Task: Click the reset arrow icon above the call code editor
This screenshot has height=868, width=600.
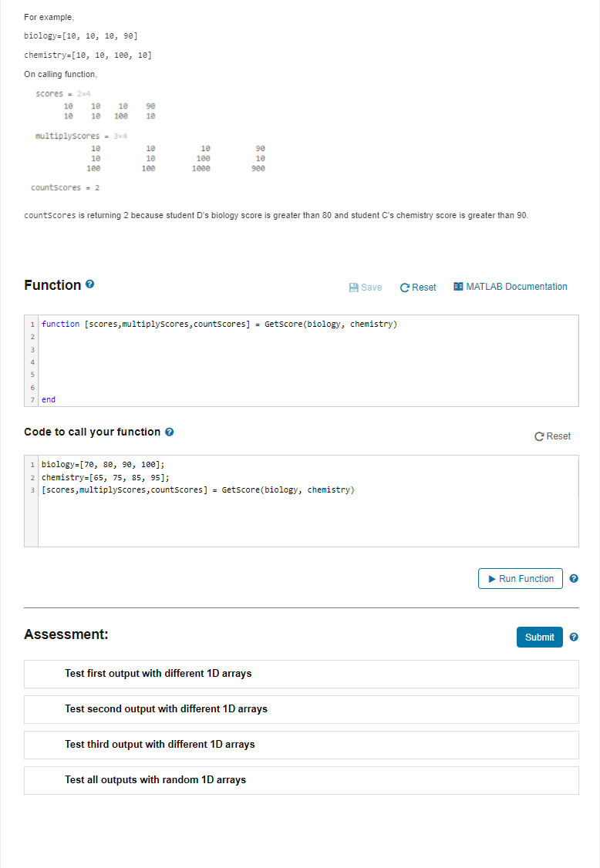Action: 539,436
